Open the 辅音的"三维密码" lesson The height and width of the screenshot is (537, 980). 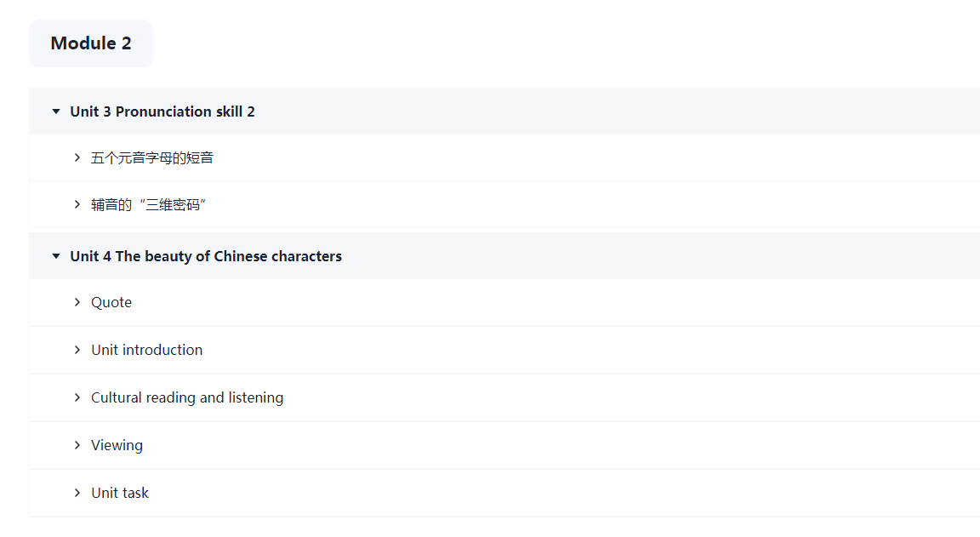point(150,205)
